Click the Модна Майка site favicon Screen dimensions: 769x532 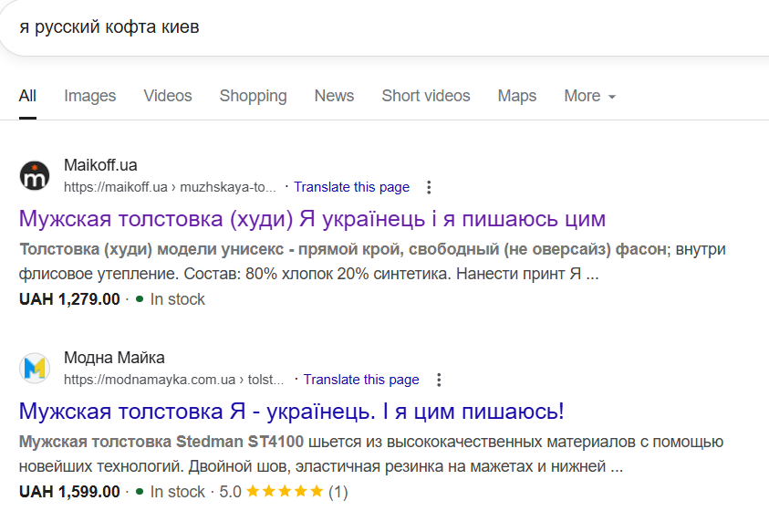tap(35, 368)
